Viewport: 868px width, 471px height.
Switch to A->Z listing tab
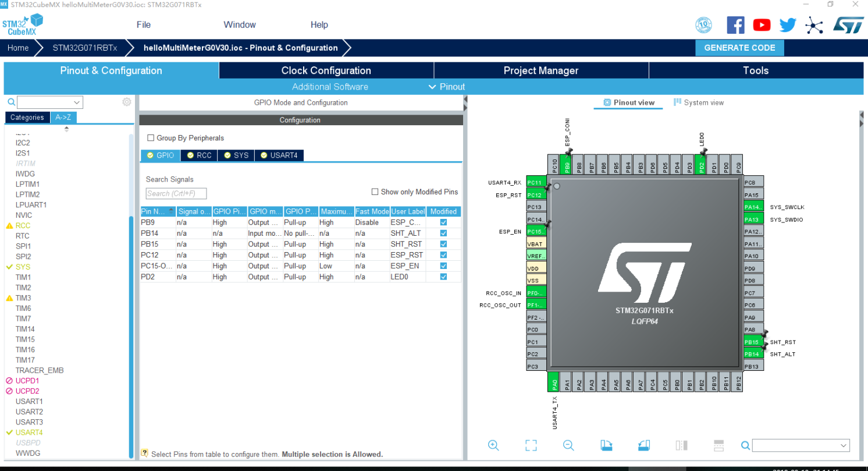click(x=63, y=117)
